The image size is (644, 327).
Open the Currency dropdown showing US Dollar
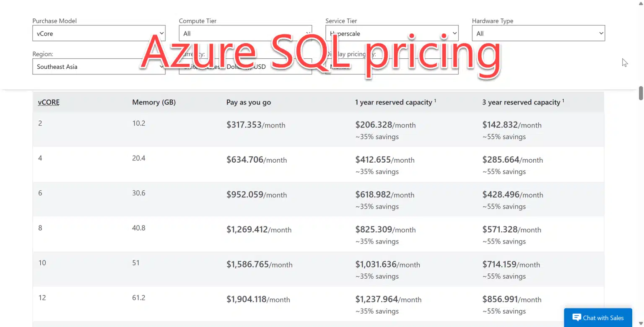(245, 66)
